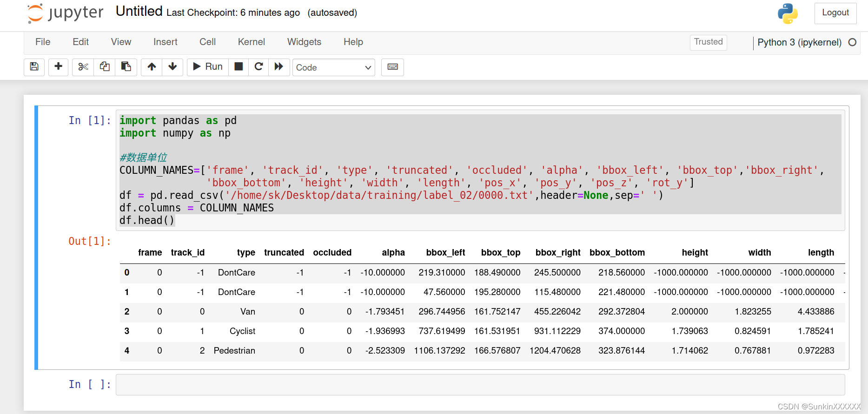Move selected cell up

[x=152, y=67]
